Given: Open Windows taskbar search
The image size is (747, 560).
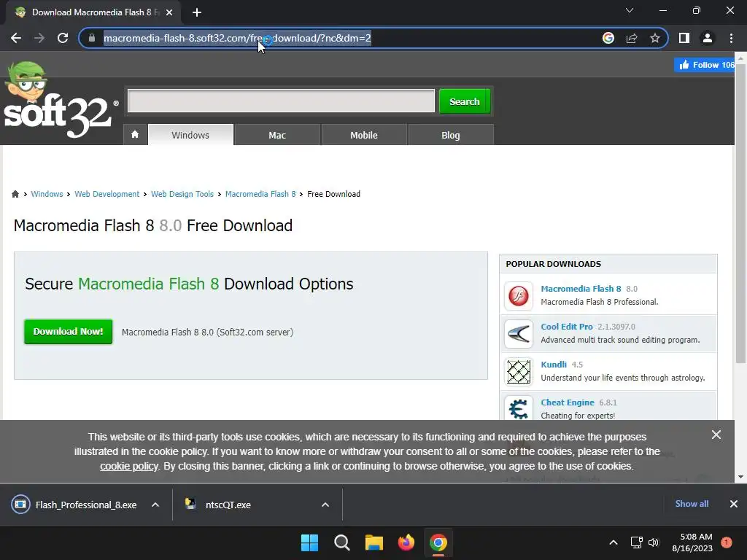Looking at the screenshot, I should [342, 542].
